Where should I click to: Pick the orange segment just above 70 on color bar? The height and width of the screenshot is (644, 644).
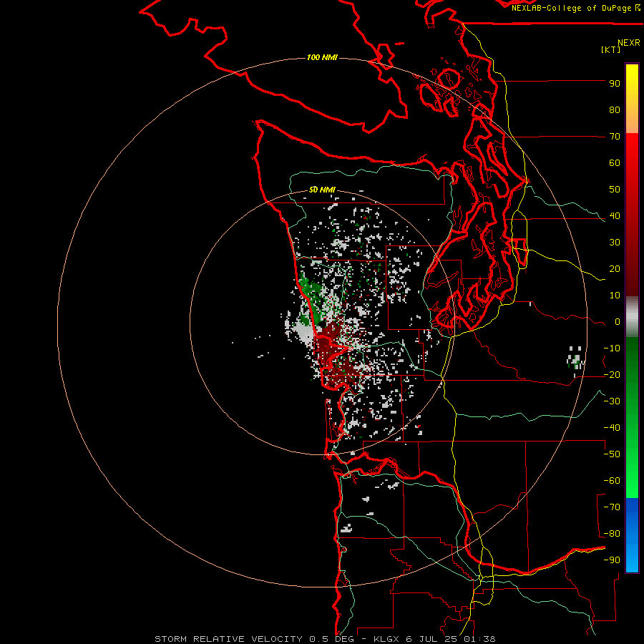(x=632, y=123)
